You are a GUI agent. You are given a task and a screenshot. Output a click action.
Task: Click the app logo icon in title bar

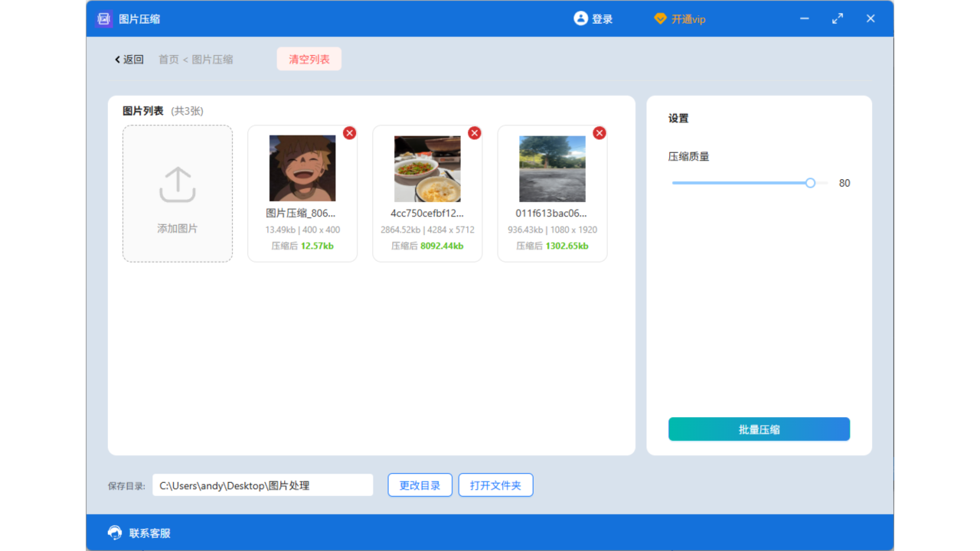pyautogui.click(x=103, y=18)
